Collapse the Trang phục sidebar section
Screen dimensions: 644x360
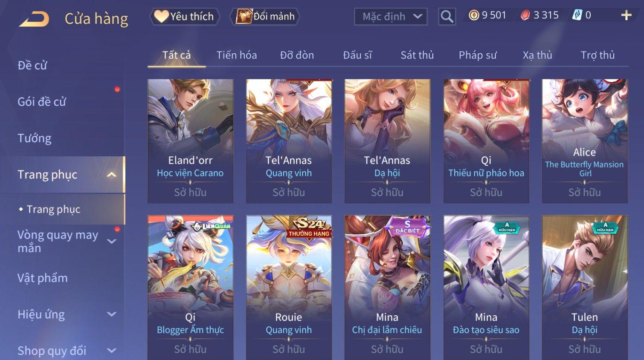click(x=112, y=175)
